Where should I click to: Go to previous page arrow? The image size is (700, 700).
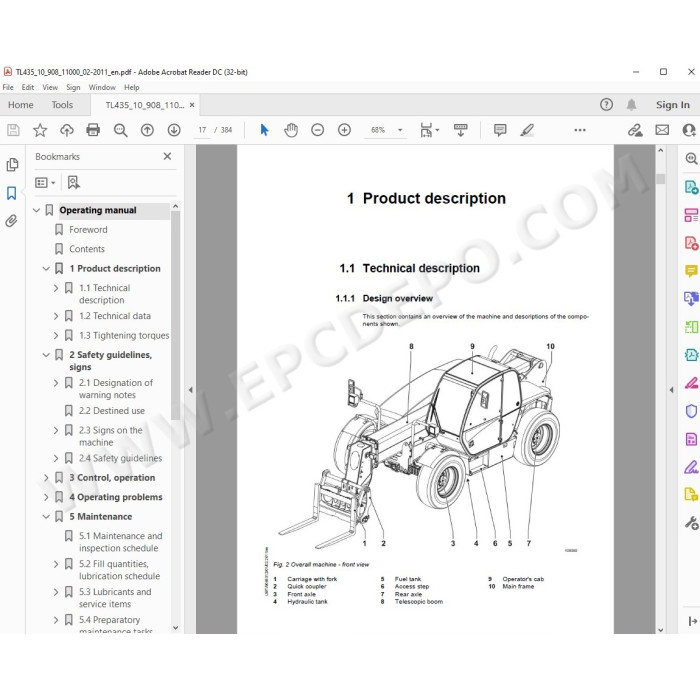tap(147, 130)
